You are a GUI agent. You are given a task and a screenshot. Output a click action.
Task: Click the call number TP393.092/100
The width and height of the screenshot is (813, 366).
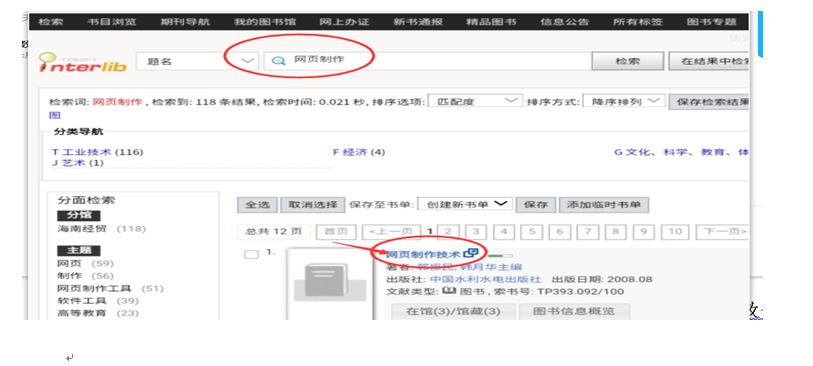(x=581, y=291)
